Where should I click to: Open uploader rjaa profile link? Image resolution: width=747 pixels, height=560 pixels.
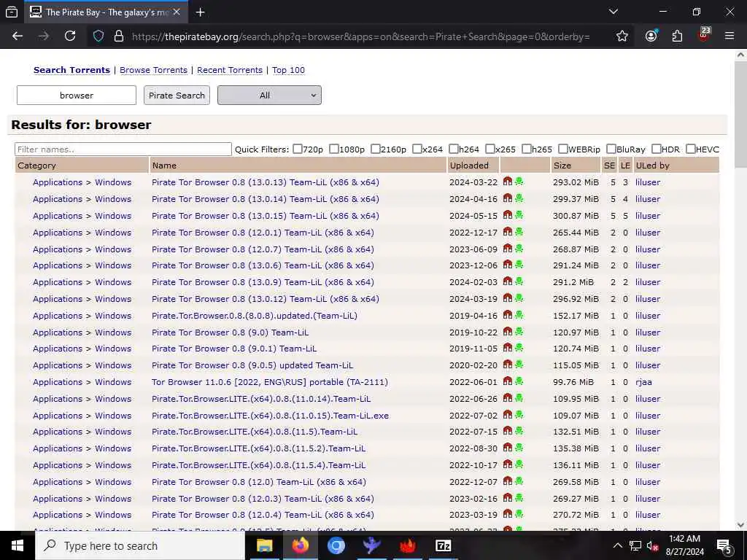(643, 382)
